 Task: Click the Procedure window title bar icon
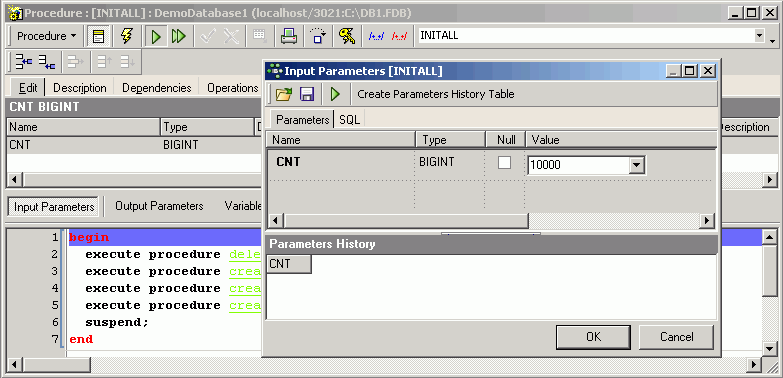[15, 13]
